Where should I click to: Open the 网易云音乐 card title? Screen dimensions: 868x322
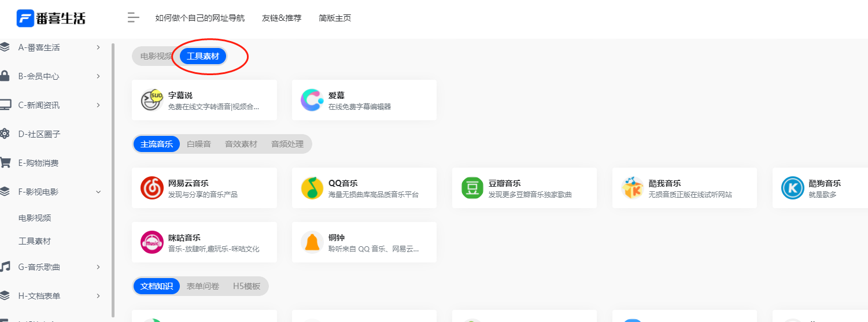click(189, 183)
